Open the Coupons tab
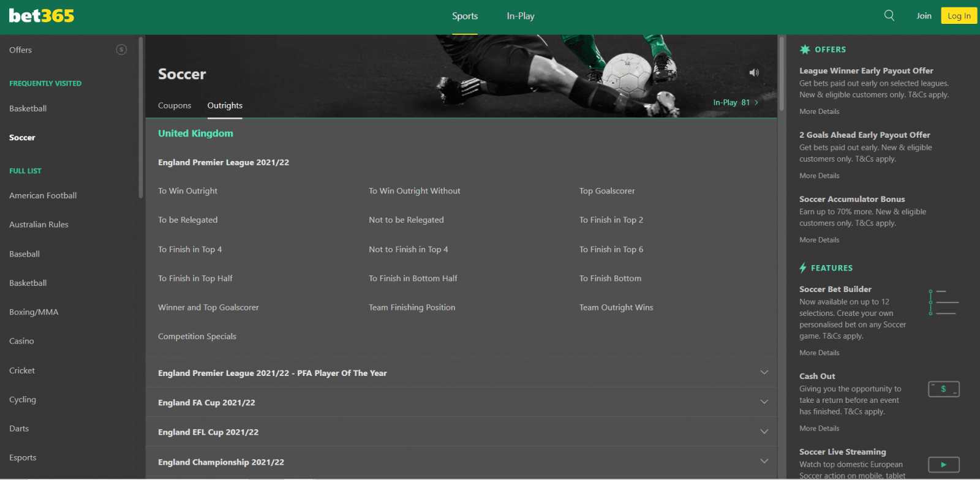980x480 pixels. click(175, 105)
